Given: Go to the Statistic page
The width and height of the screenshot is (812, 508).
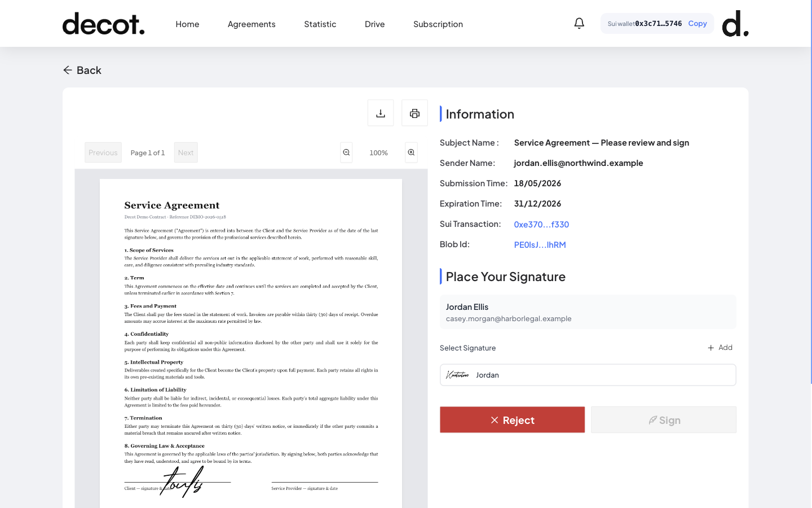Looking at the screenshot, I should click(x=320, y=24).
